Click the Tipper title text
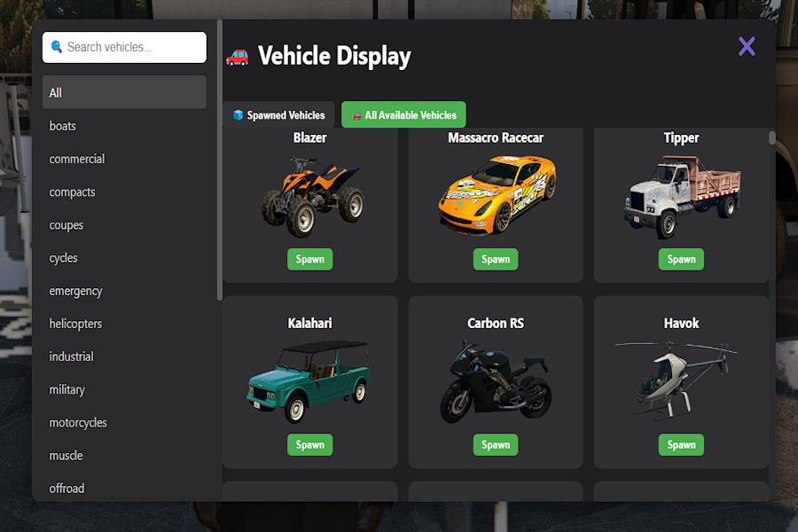This screenshot has width=798, height=532. [682, 138]
